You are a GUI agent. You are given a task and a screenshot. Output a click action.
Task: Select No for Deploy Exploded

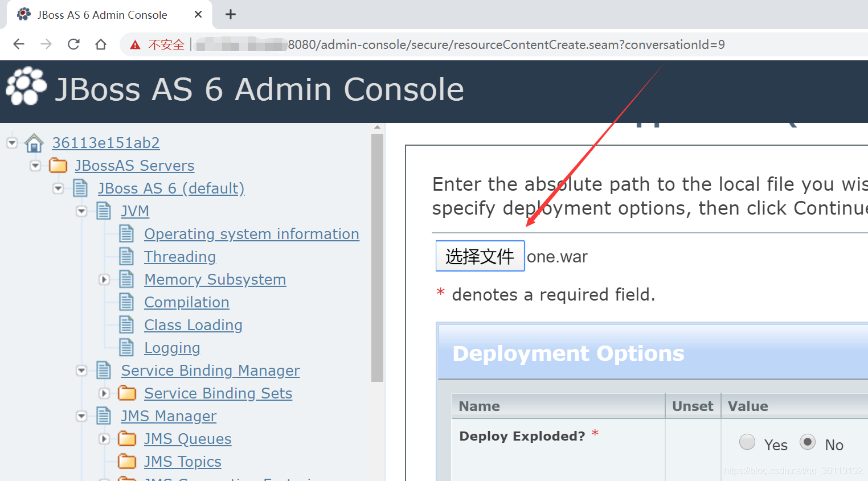808,442
